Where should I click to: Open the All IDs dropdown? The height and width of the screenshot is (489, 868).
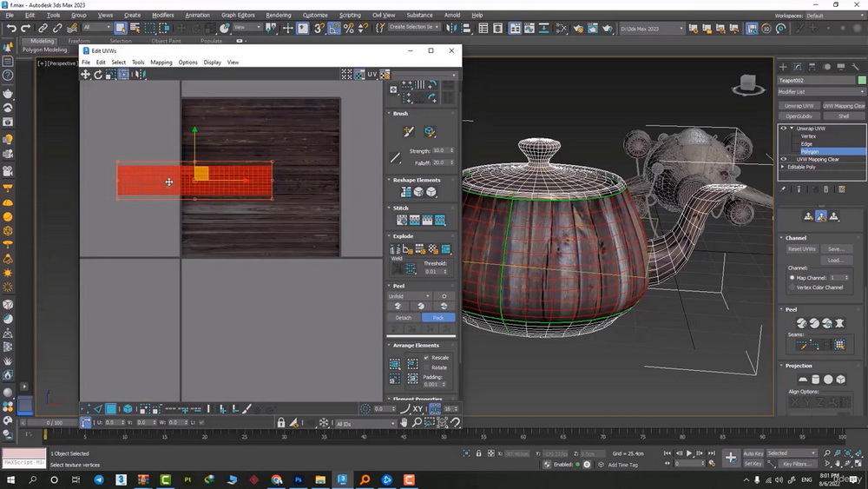pos(365,424)
